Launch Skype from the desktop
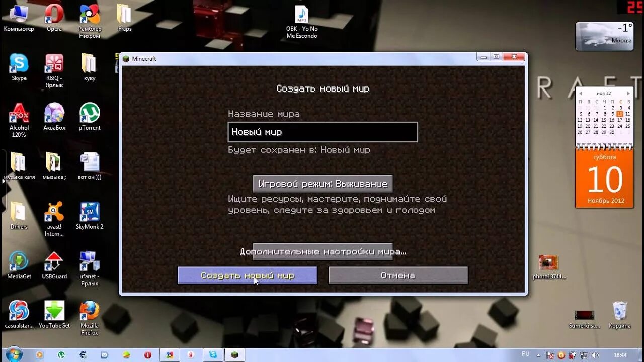The image size is (644, 362). point(19,67)
